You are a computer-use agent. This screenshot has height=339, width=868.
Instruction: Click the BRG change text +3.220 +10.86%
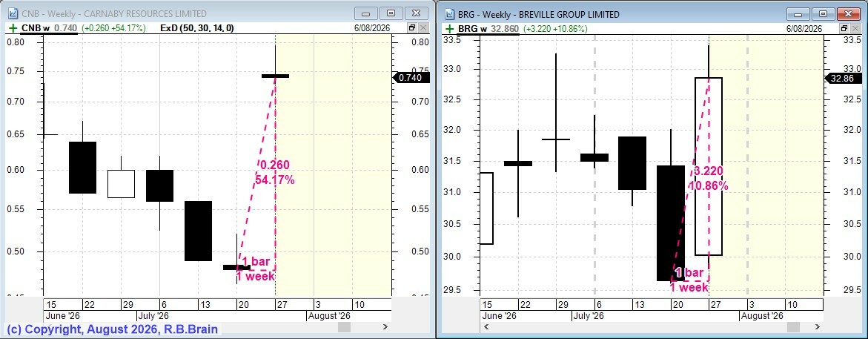click(554, 28)
